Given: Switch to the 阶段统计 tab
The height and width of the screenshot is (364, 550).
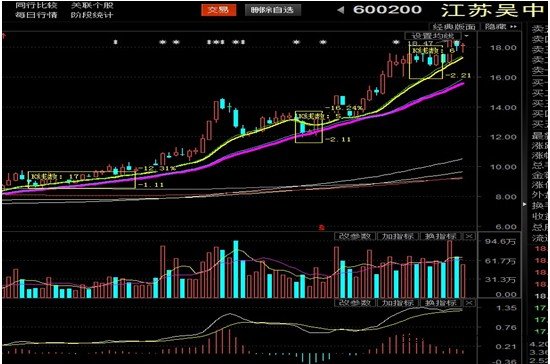Looking at the screenshot, I should (x=92, y=15).
